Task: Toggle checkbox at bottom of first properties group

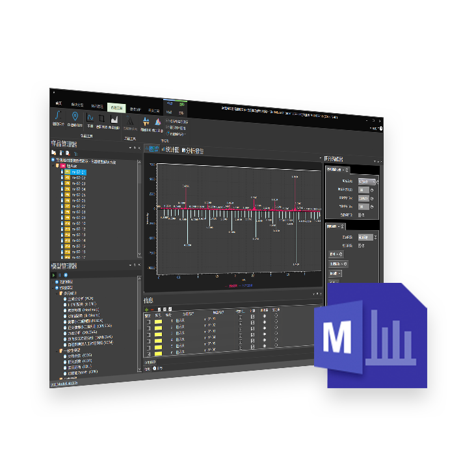Action: (360, 215)
